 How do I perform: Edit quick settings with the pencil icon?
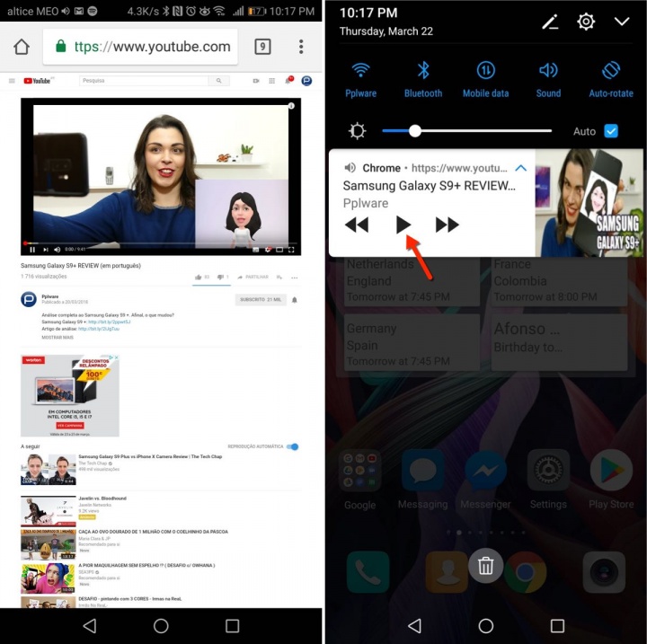(x=550, y=22)
